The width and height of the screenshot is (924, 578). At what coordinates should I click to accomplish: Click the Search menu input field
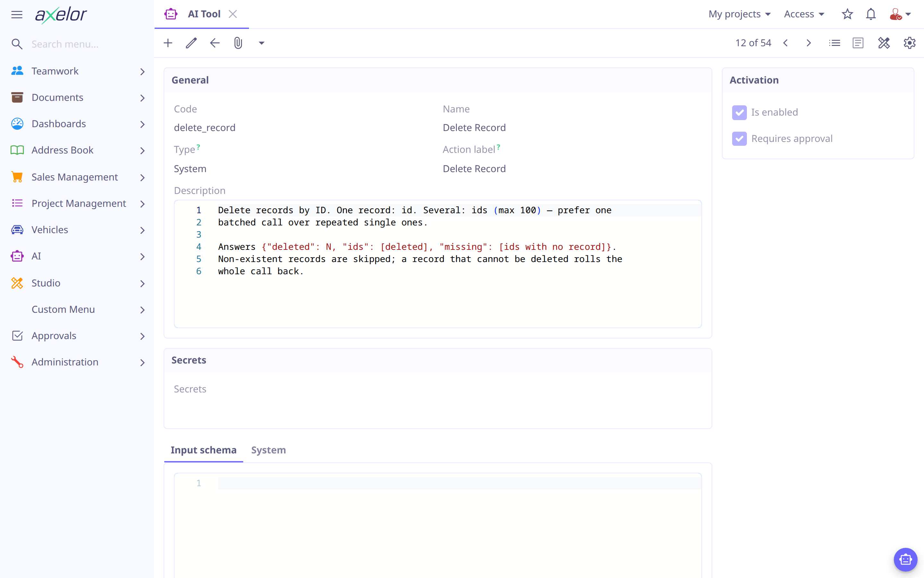pos(88,44)
